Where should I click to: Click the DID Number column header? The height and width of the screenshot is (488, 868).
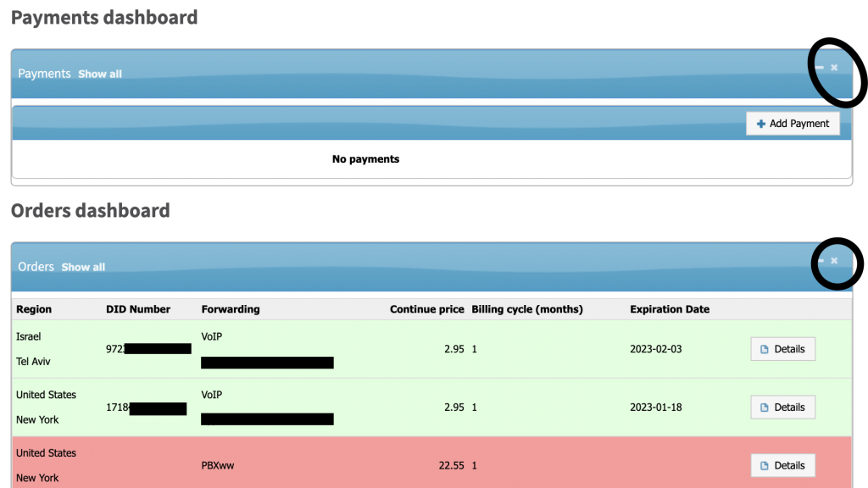(138, 309)
